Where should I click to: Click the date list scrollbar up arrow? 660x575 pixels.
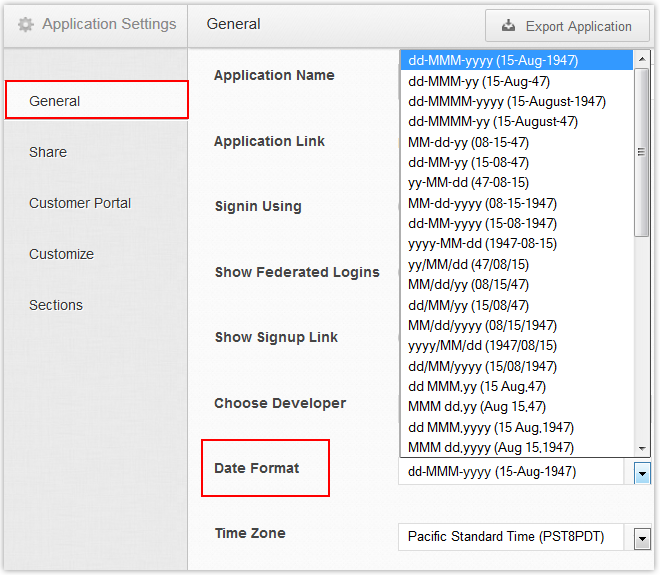642,58
